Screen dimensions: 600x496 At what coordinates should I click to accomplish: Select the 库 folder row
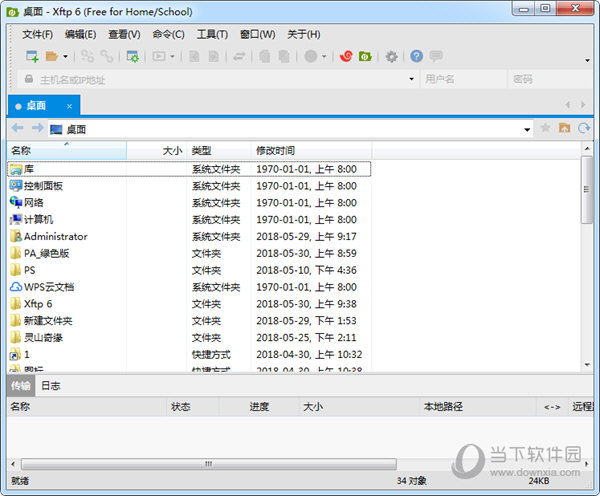pos(189,169)
